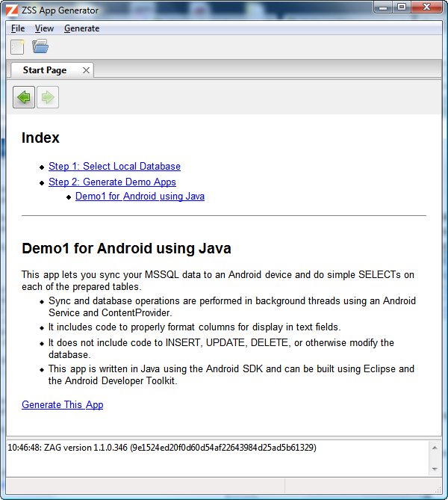Click log scrollbar up arrow
This screenshot has height=500, width=448.
pyautogui.click(x=435, y=448)
